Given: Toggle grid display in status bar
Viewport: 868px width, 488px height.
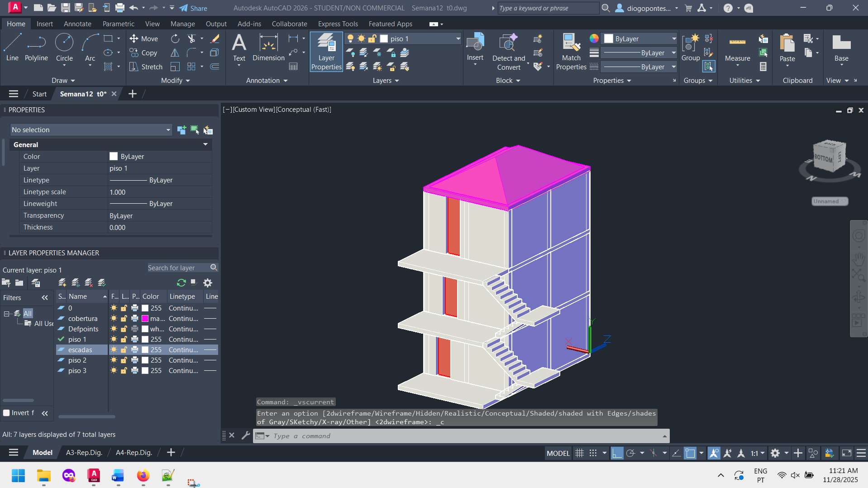Looking at the screenshot, I should (579, 453).
